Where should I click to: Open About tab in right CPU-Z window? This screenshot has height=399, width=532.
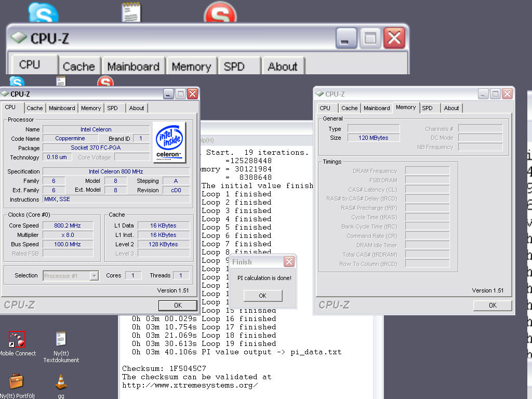click(451, 108)
